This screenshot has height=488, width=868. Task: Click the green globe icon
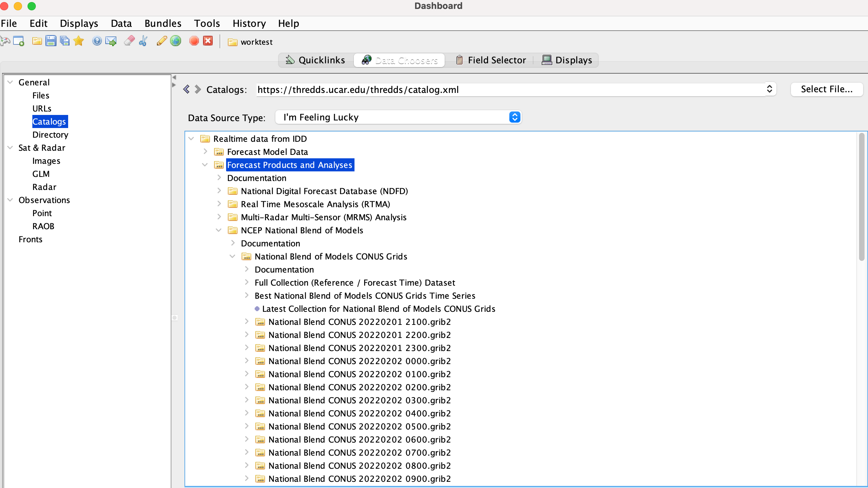coord(176,41)
